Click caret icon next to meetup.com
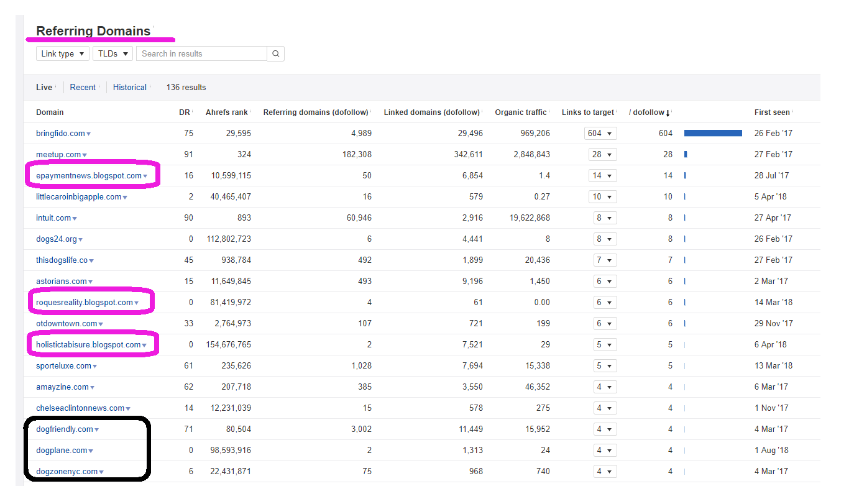Image resolution: width=854 pixels, height=504 pixels. click(85, 155)
